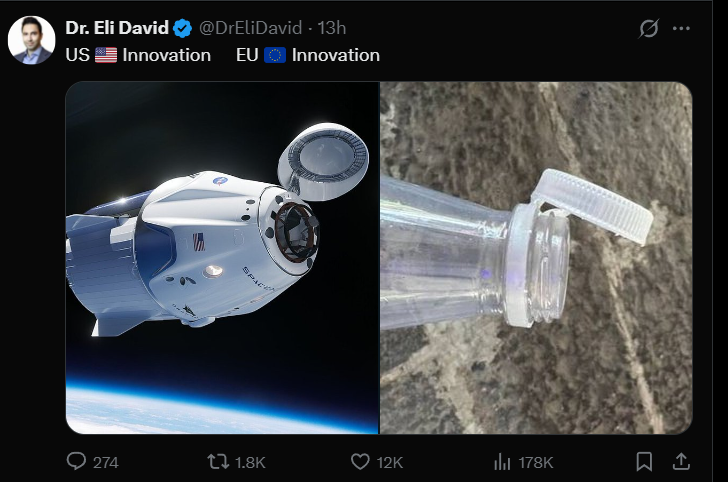The width and height of the screenshot is (728, 482).
Task: Open Dr. Eli David's profile avatar
Action: 31,40
